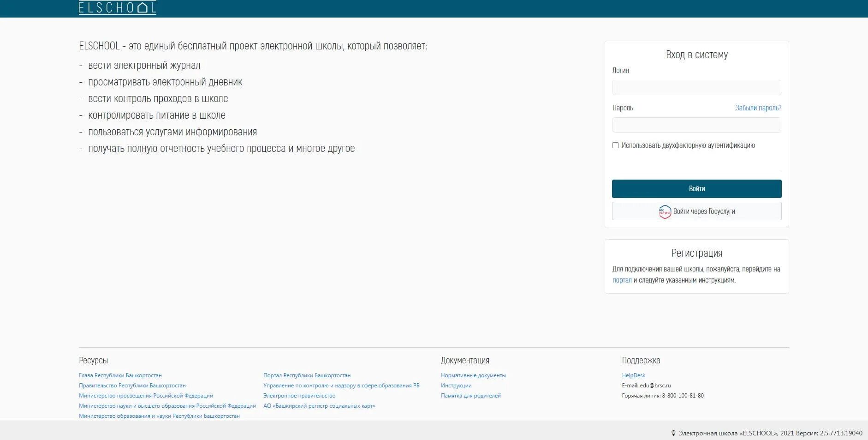
Task: Open Управление по контролю и надзору link
Action: 341,386
